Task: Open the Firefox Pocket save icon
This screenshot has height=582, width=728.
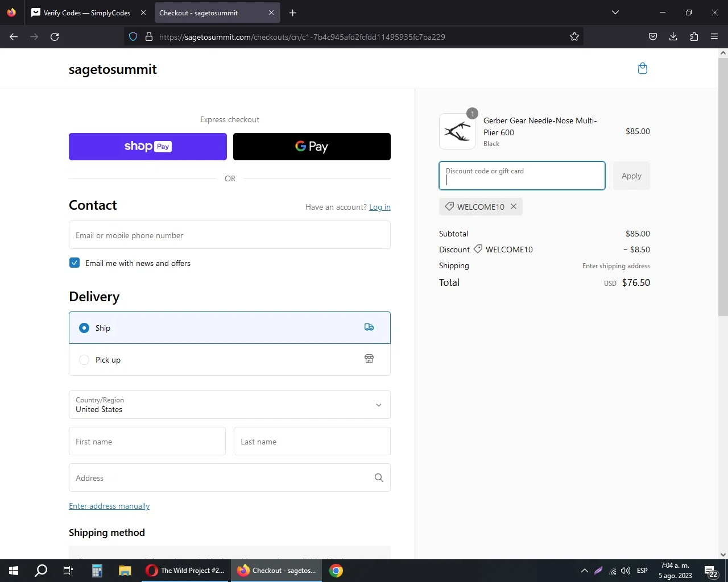Action: coord(653,37)
